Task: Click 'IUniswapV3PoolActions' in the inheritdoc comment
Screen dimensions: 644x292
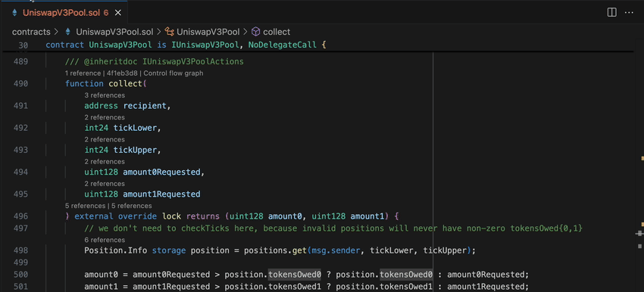Action: 193,61
